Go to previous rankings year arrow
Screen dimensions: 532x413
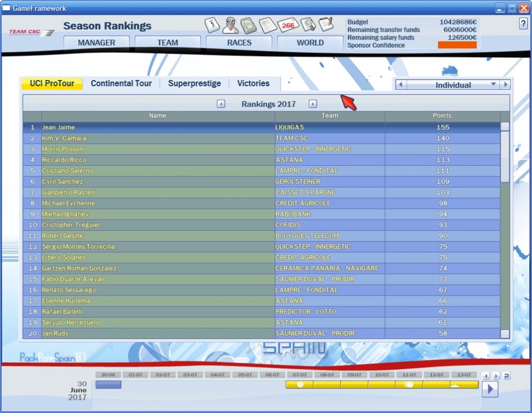coord(221,104)
